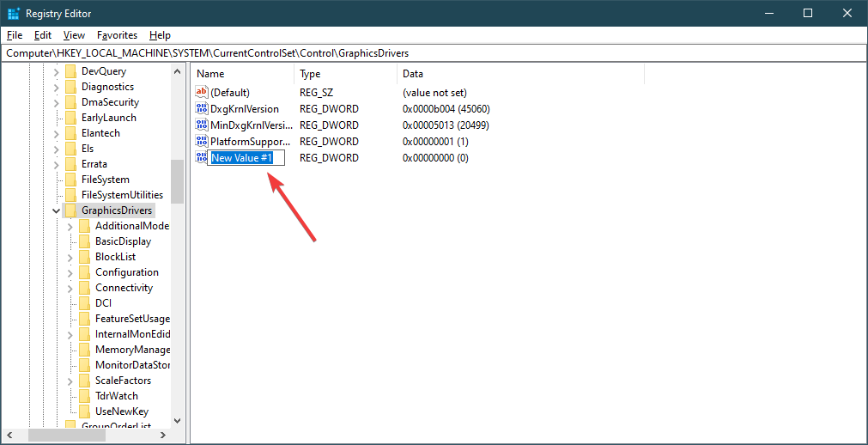Select the Els folder icon
868x445 pixels.
[x=70, y=149]
